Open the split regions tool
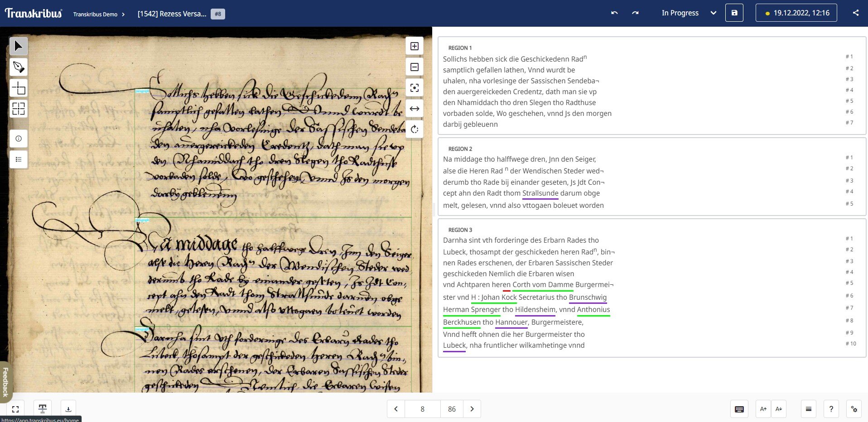868x422 pixels. coord(18,109)
